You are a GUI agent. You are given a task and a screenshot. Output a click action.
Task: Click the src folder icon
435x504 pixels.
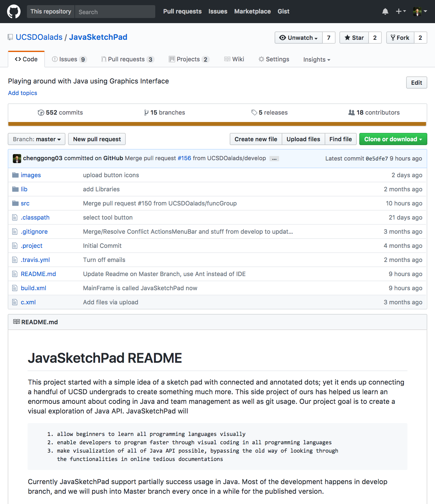(15, 203)
